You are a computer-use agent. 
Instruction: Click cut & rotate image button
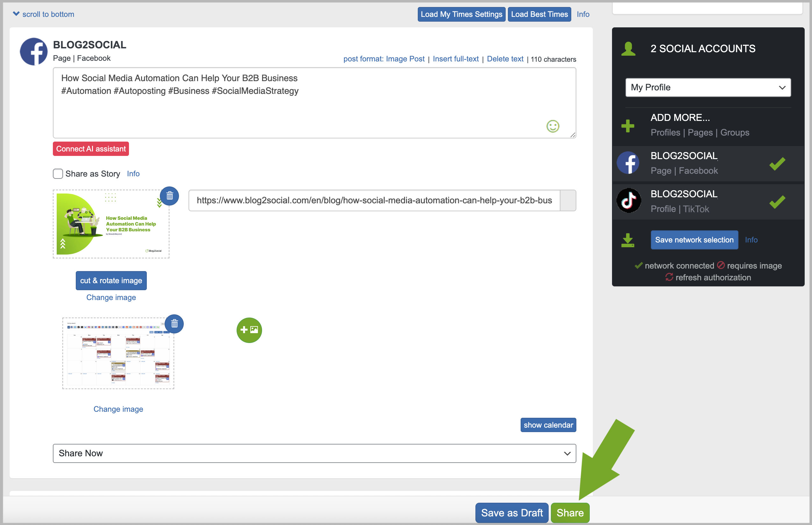coord(111,280)
